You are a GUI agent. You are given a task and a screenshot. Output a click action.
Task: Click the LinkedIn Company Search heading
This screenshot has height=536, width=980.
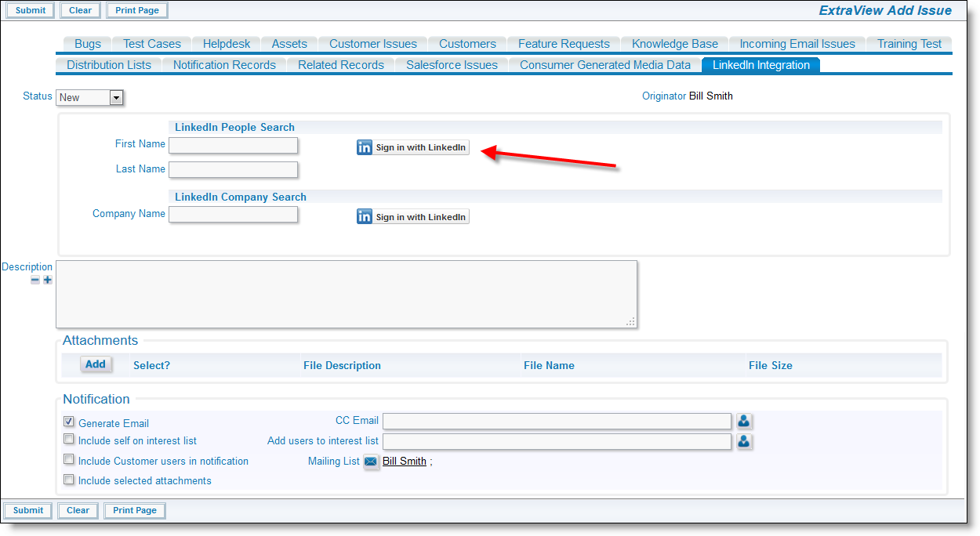point(241,197)
